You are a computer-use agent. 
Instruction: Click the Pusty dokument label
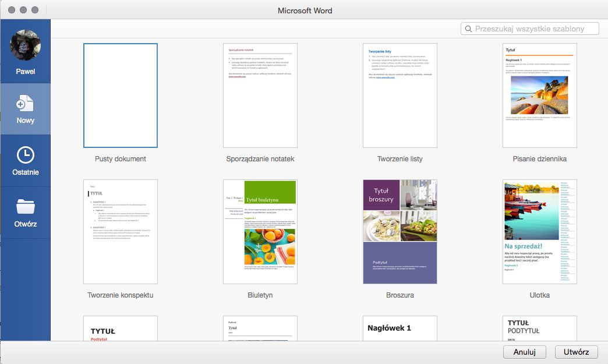[x=121, y=159]
